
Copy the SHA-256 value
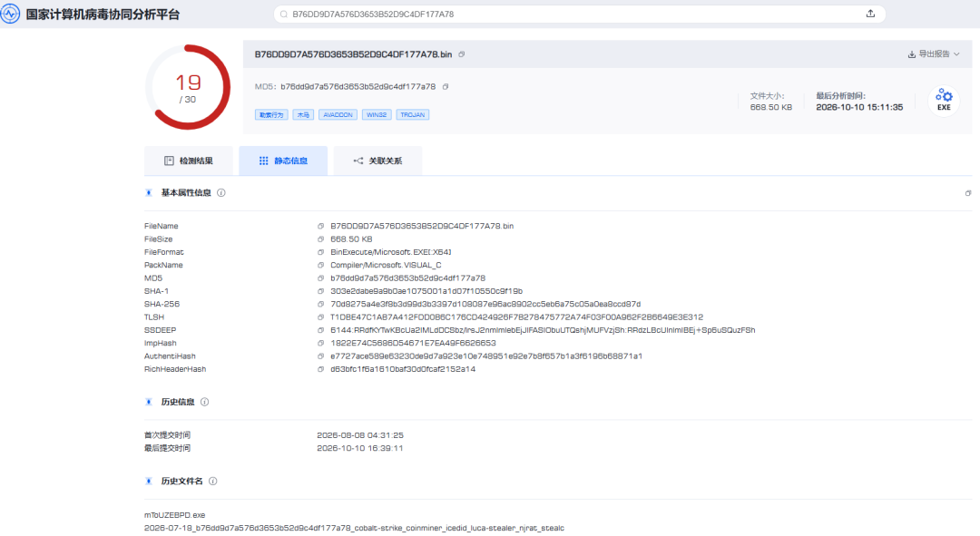tap(320, 304)
